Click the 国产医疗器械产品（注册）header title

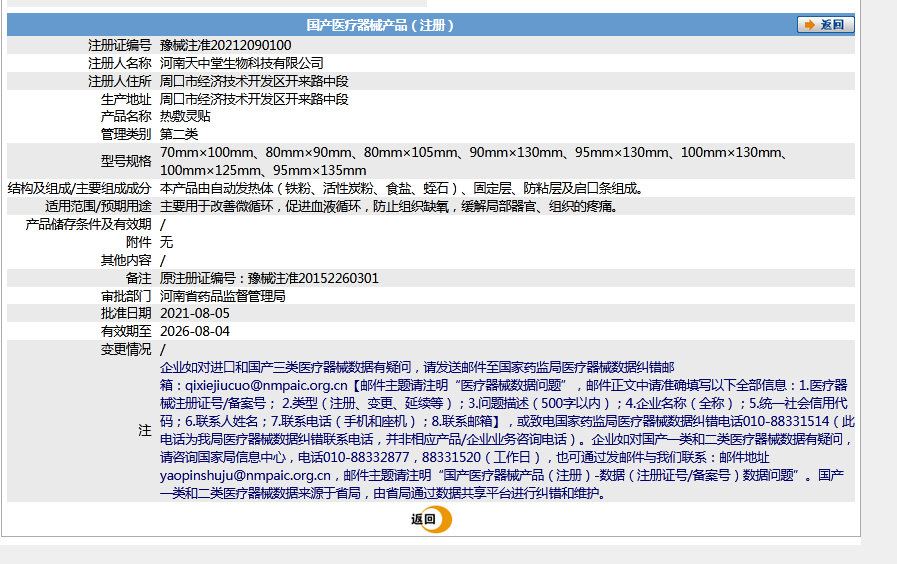point(380,25)
